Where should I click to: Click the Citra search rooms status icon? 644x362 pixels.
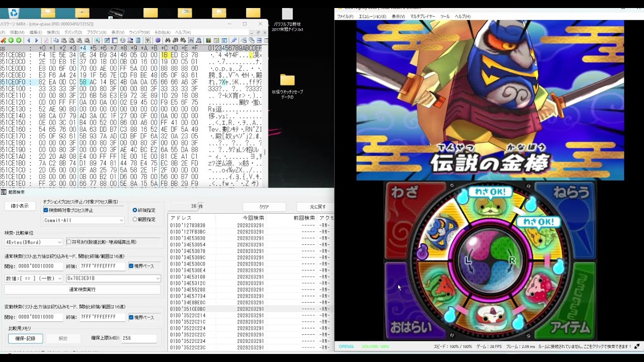pos(637,346)
